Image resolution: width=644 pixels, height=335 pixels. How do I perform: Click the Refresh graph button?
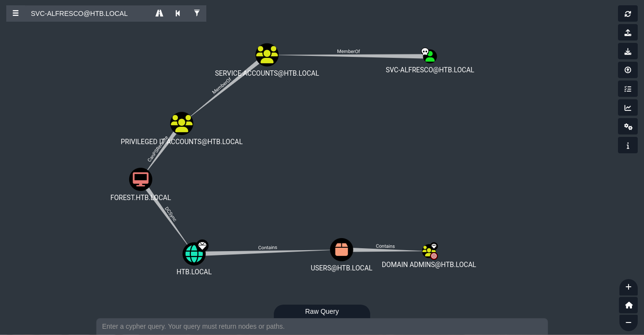tap(628, 13)
